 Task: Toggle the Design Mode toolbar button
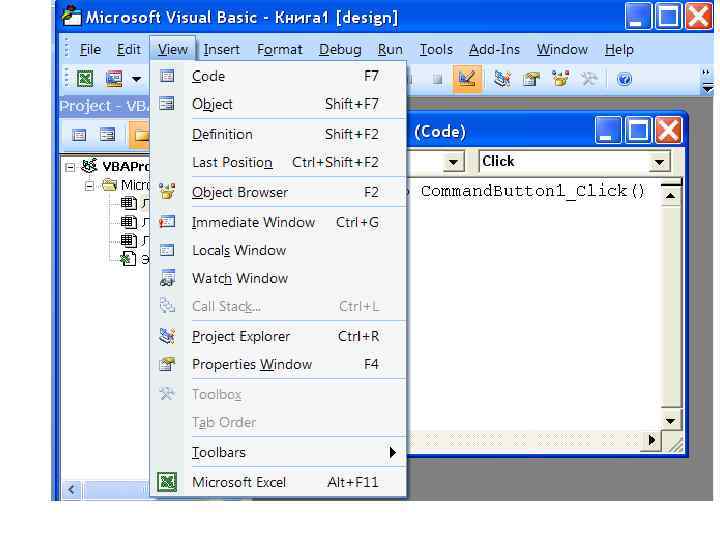pos(467,79)
